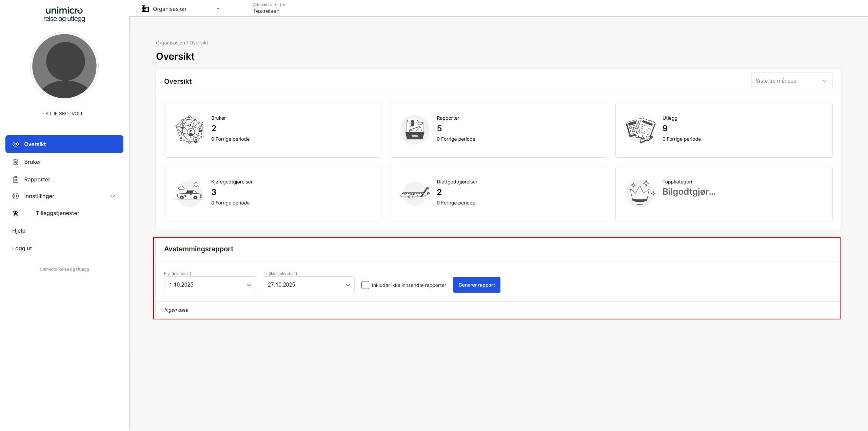The image size is (868, 431).
Task: Click the airplane icon in Diettgodtgjørelser card
Action: (x=415, y=193)
